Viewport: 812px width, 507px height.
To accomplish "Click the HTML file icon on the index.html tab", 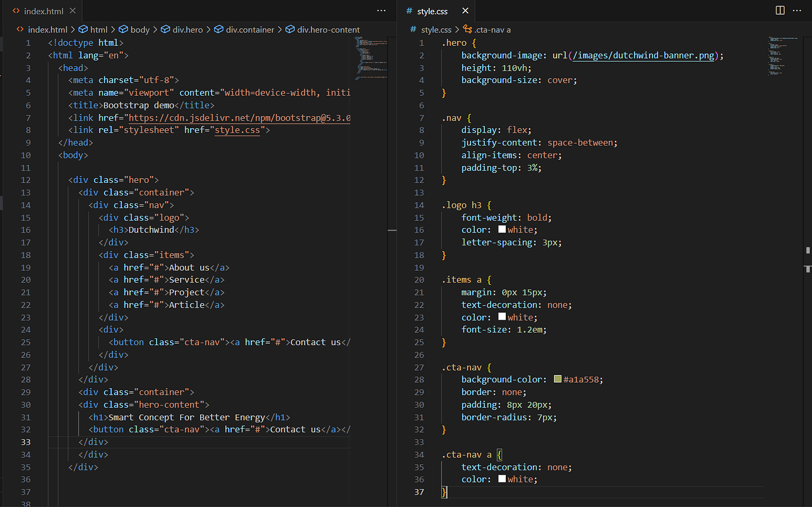I will (16, 10).
